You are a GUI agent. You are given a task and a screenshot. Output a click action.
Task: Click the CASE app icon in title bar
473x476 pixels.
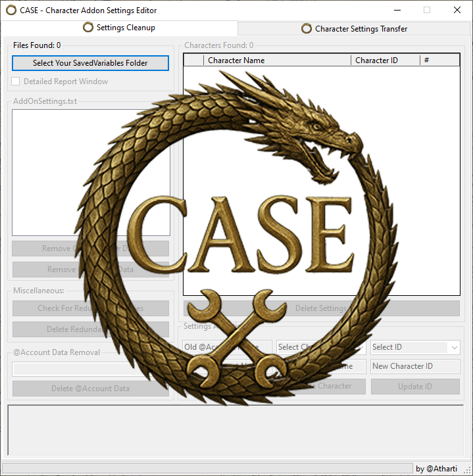click(11, 10)
